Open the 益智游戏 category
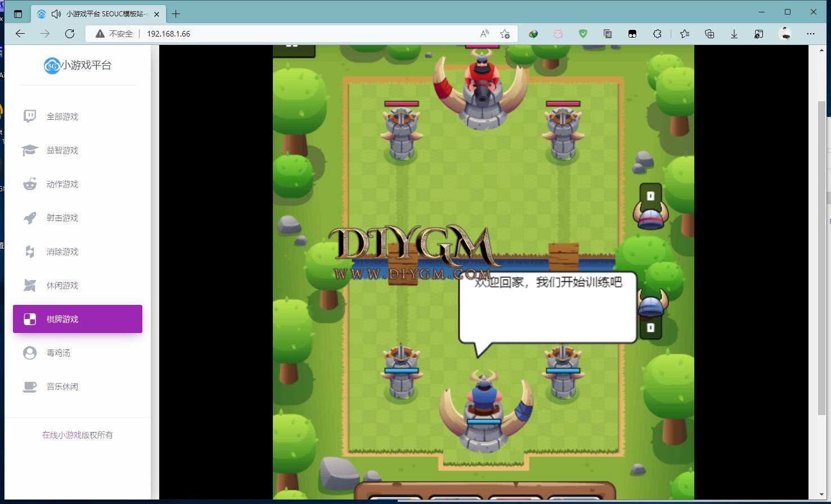The width and height of the screenshot is (831, 504). pos(78,150)
